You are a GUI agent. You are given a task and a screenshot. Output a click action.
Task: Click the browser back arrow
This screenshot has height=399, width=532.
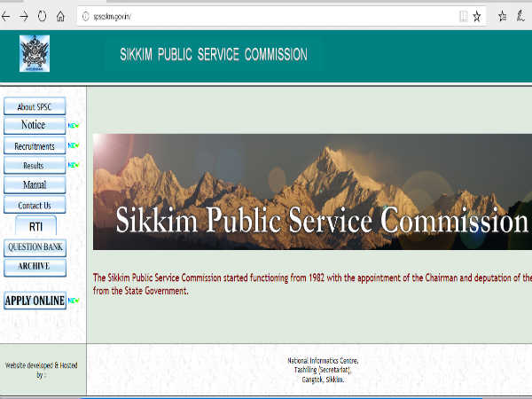[7, 15]
